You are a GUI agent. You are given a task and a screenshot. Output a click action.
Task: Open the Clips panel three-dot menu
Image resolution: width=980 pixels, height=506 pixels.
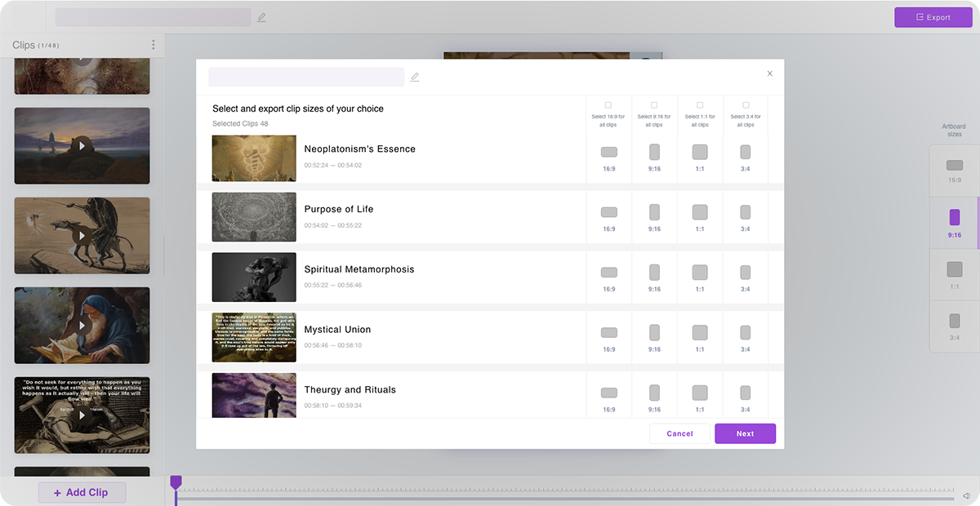pos(153,45)
